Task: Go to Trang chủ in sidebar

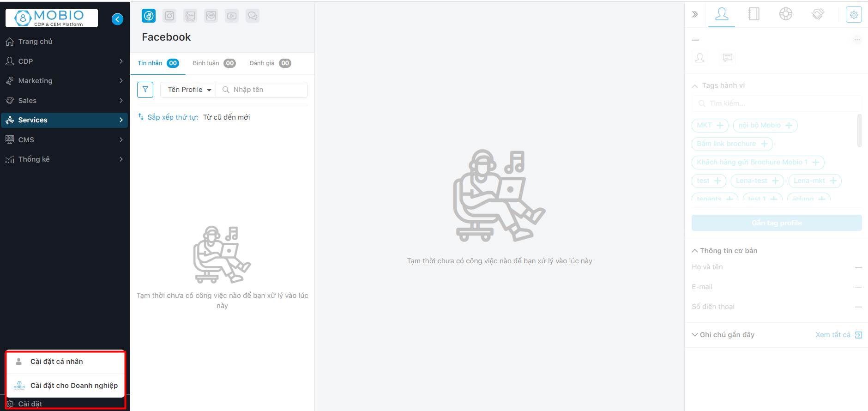Action: coord(35,42)
